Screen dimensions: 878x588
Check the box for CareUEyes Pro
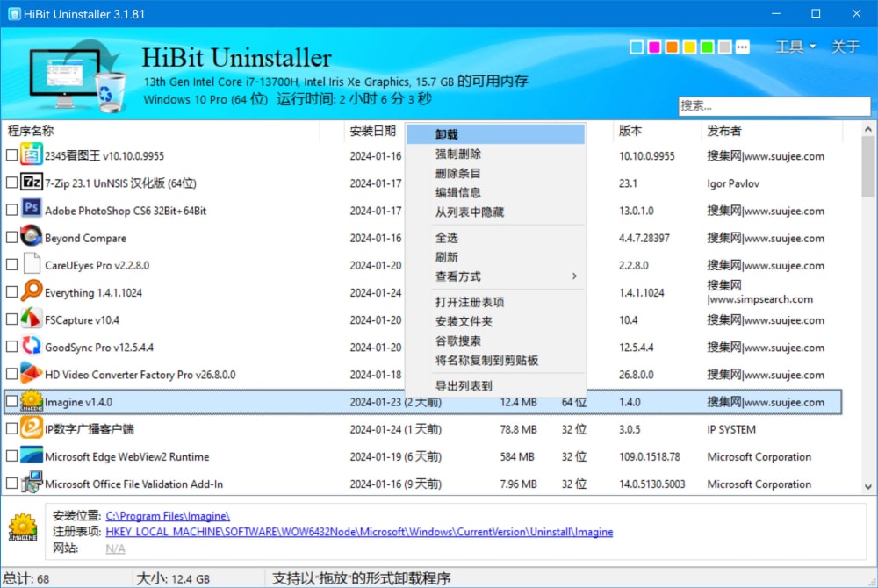click(11, 265)
